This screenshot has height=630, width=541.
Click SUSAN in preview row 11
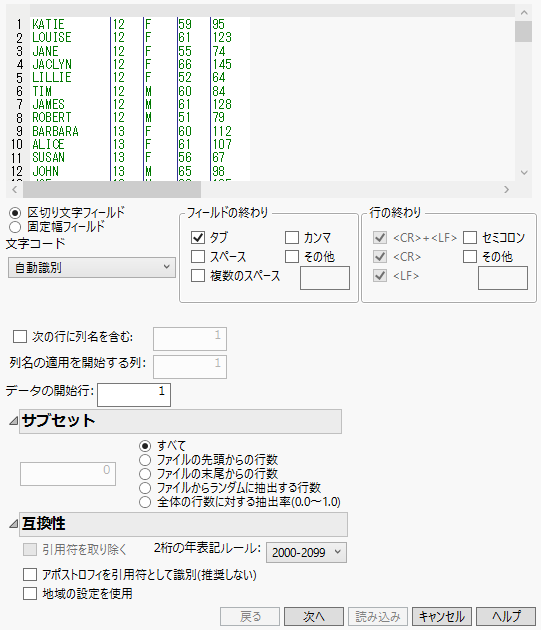[48, 157]
